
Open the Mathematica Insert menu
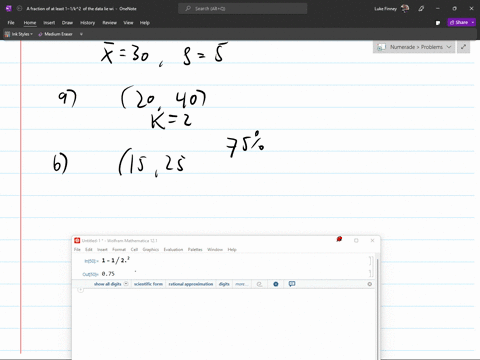(x=102, y=249)
